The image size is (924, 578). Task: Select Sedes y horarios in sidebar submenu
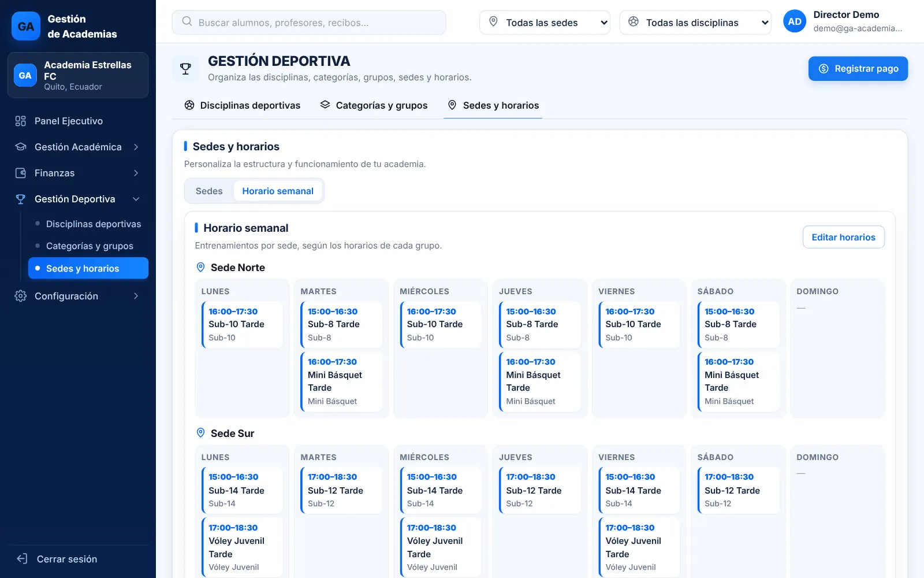point(88,268)
